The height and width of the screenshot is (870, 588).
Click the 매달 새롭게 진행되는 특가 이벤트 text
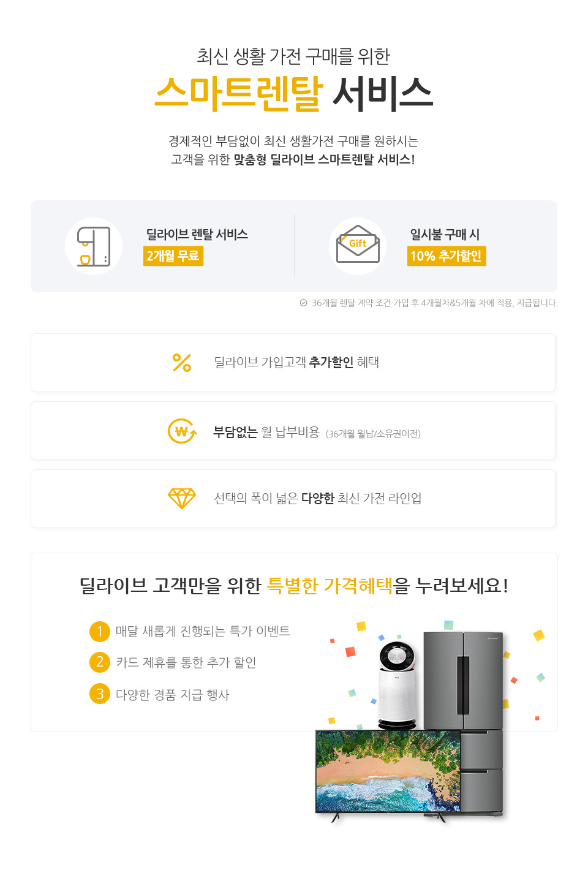pos(203,631)
